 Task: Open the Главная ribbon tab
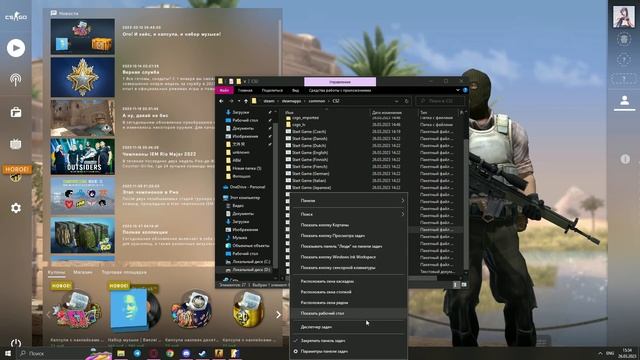coord(245,90)
